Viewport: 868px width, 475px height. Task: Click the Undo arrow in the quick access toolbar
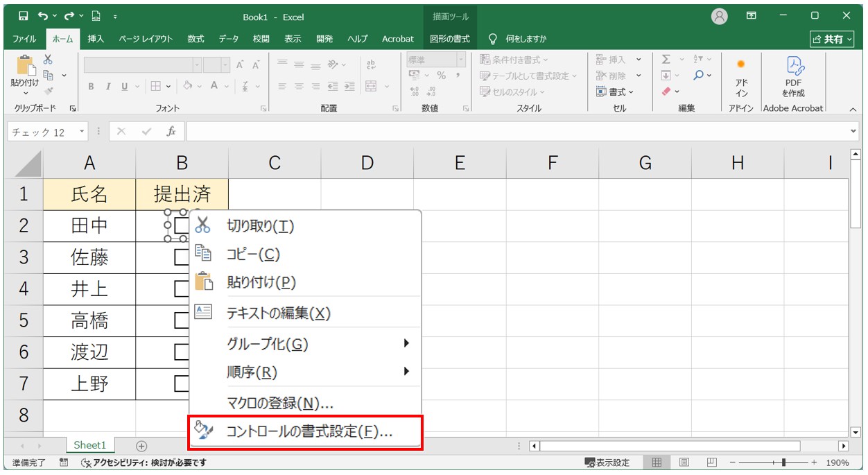pyautogui.click(x=44, y=16)
